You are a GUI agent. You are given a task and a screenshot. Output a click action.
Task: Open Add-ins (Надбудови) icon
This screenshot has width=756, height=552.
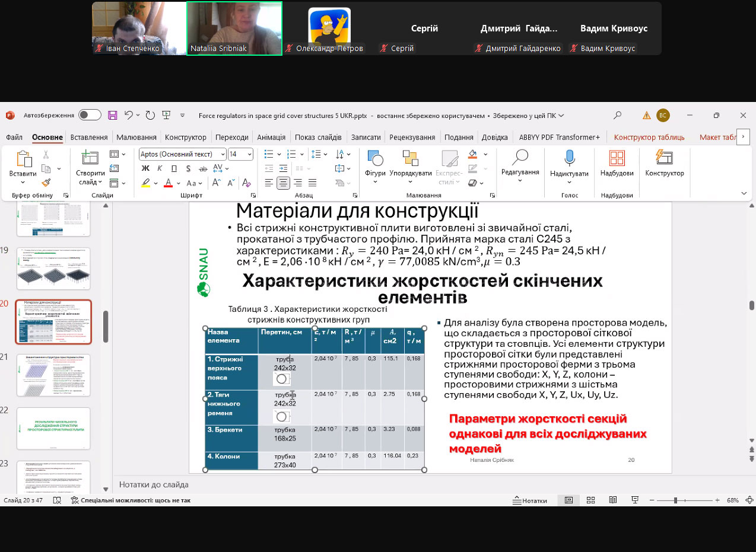(617, 158)
